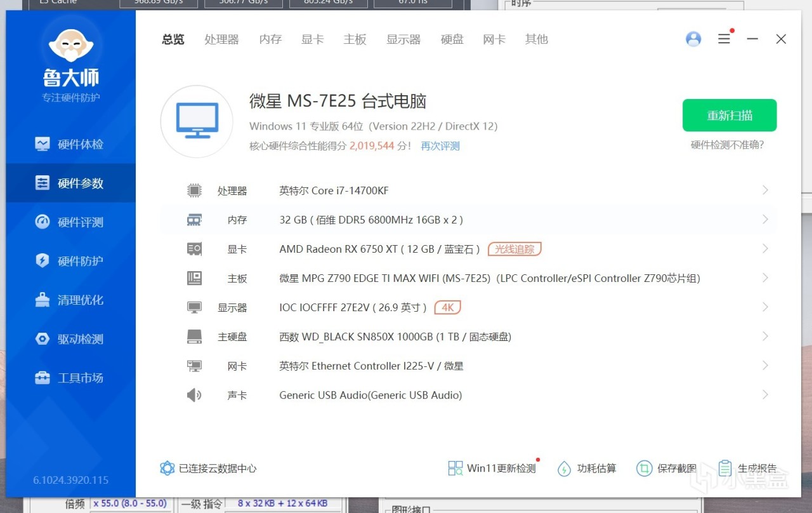Click the 32 GB 佰维 DDR5 text
The height and width of the screenshot is (513, 812).
tap(371, 220)
